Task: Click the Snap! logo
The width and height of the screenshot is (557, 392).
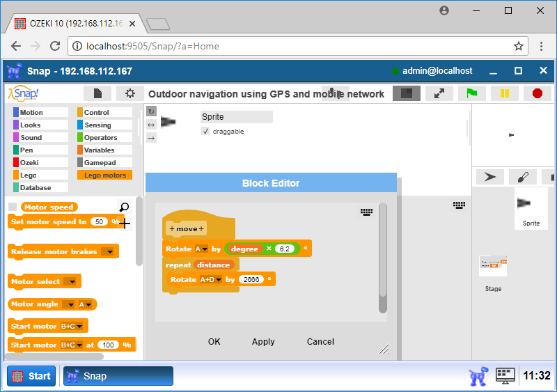Action: (x=23, y=93)
